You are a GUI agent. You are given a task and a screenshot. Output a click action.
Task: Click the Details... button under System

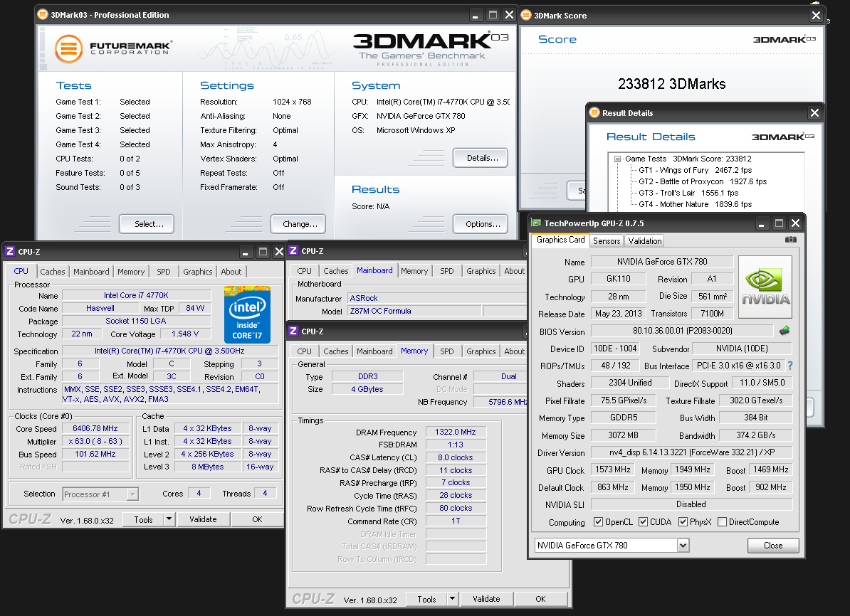(x=482, y=158)
